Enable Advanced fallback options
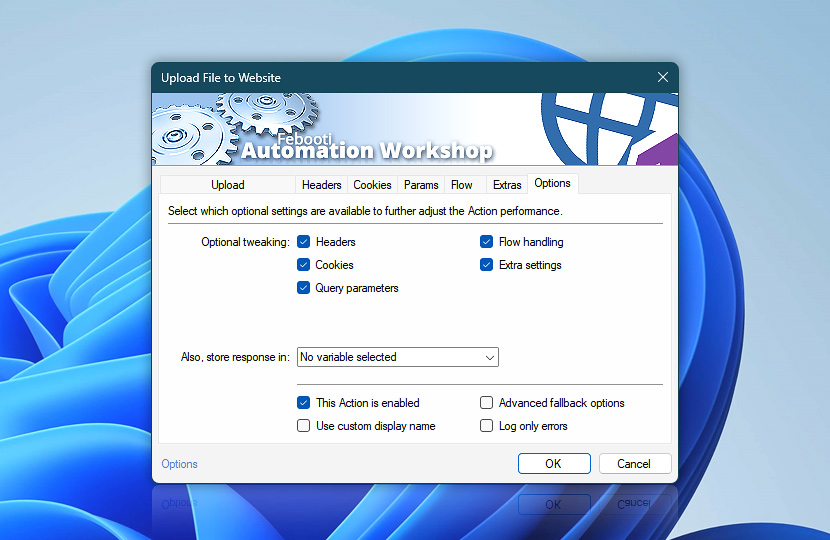Image resolution: width=830 pixels, height=540 pixels. click(x=486, y=403)
